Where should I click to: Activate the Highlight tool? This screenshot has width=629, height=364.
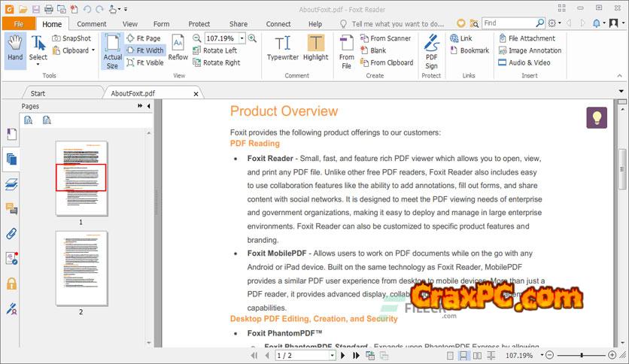click(316, 49)
